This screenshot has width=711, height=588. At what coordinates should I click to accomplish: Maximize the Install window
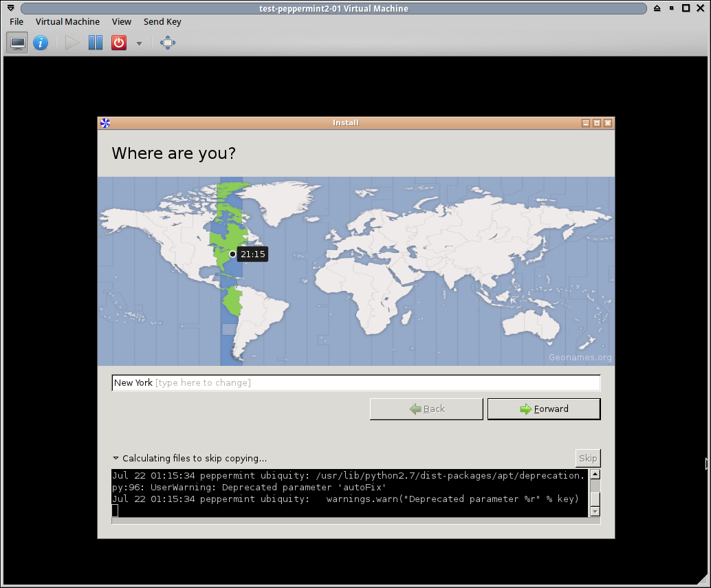(x=597, y=123)
